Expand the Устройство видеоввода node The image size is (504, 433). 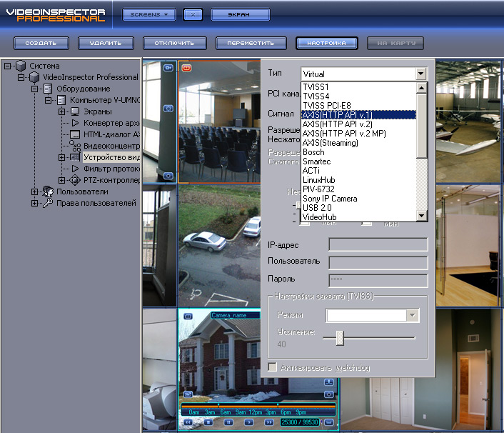pos(61,157)
